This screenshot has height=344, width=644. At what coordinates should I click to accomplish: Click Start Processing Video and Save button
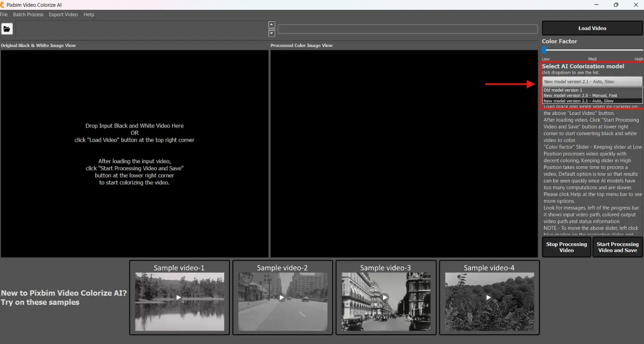(x=617, y=247)
